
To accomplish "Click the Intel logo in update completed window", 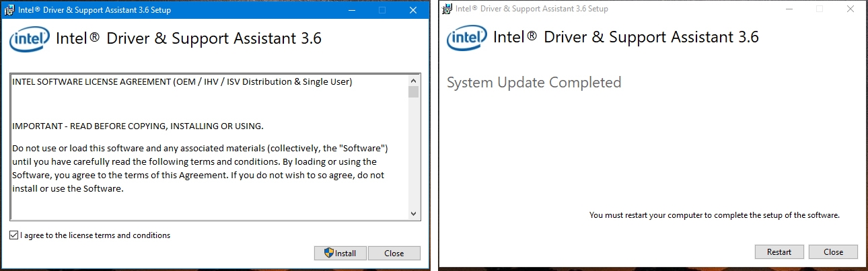I will pos(466,38).
